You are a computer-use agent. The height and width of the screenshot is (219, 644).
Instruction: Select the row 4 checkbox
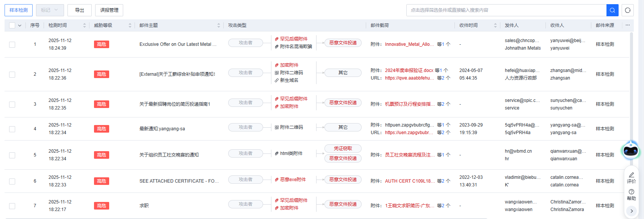click(x=12, y=129)
